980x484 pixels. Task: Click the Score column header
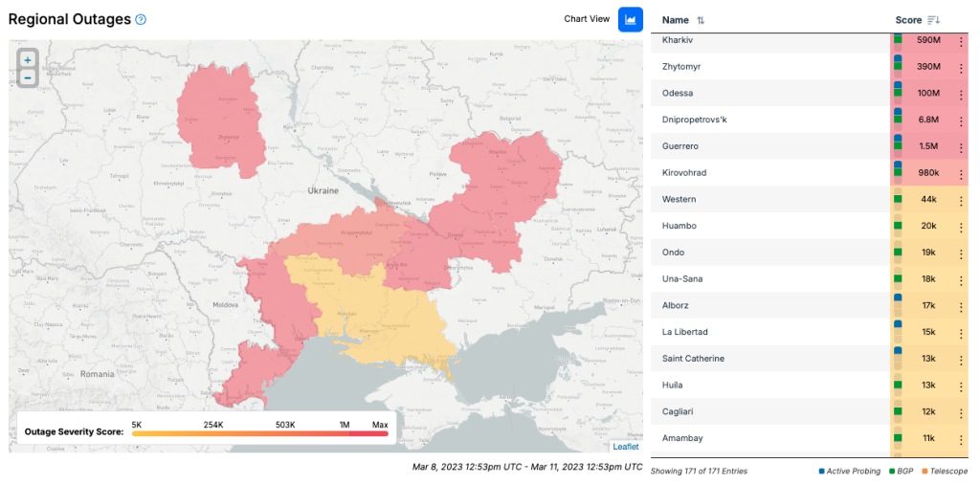908,20
